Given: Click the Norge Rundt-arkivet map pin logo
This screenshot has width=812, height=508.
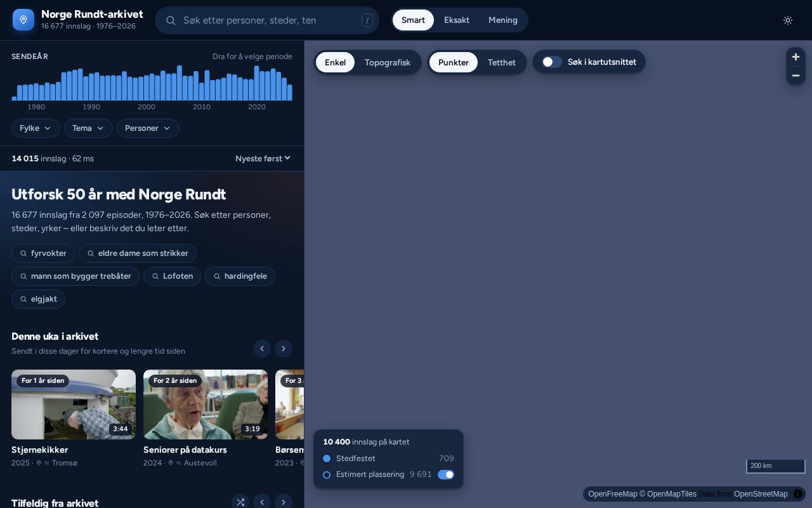Looking at the screenshot, I should coord(23,20).
